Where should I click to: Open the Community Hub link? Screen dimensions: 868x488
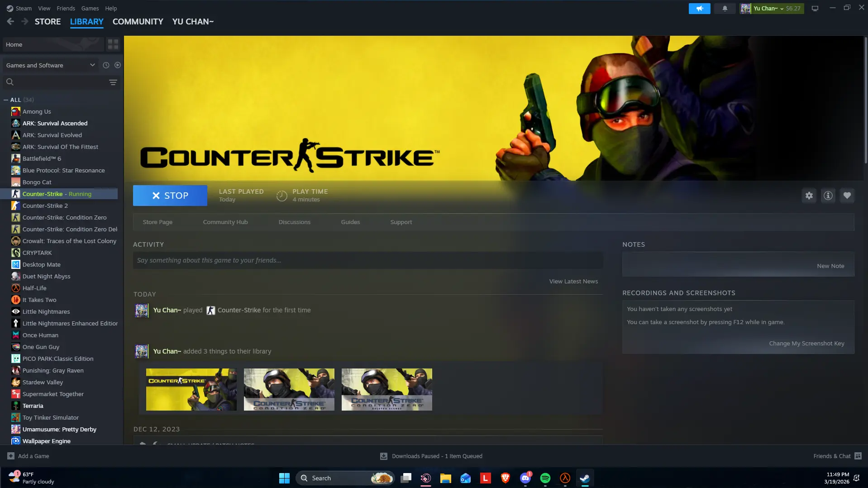click(225, 222)
